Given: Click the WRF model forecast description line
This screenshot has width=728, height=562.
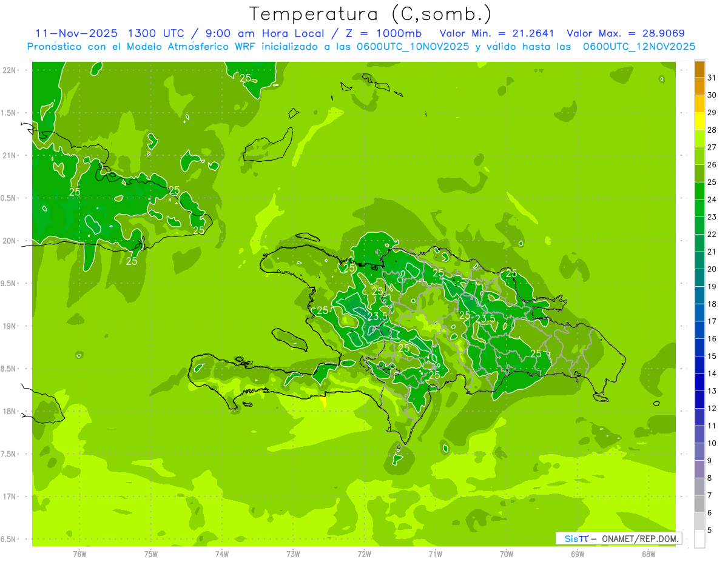Looking at the screenshot, I should [x=361, y=47].
